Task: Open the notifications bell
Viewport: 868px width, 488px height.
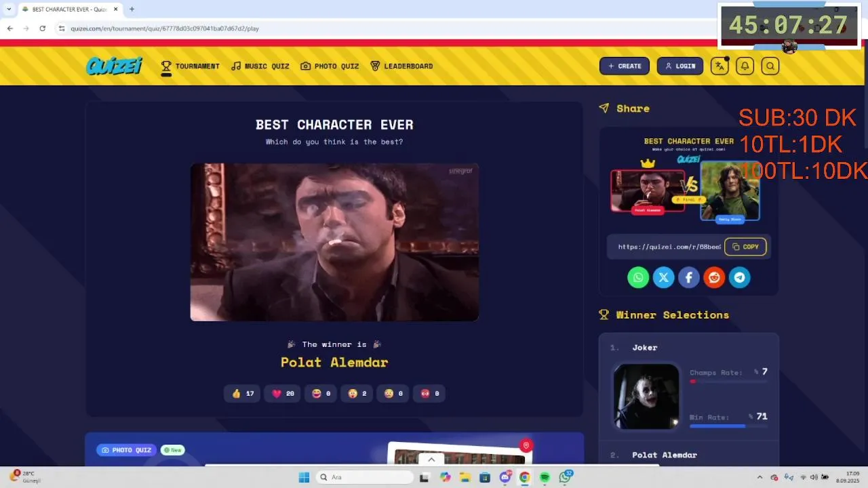Action: (745, 66)
